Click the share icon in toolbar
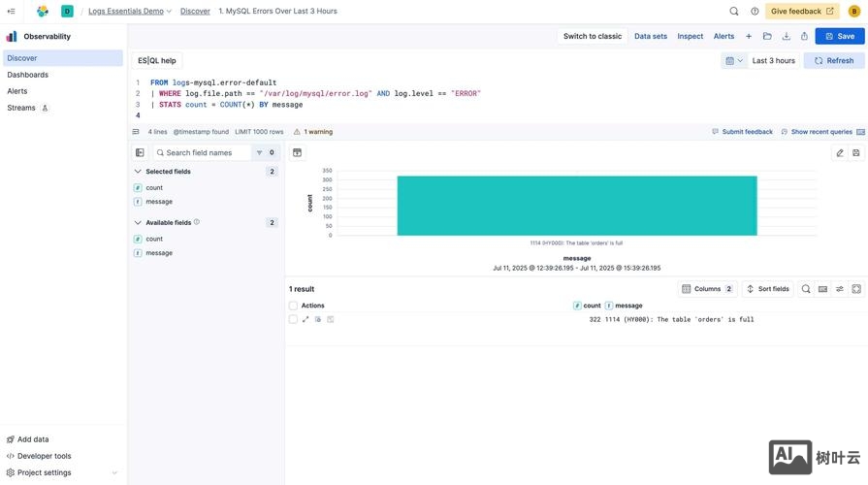Image resolution: width=868 pixels, height=485 pixels. tap(804, 36)
